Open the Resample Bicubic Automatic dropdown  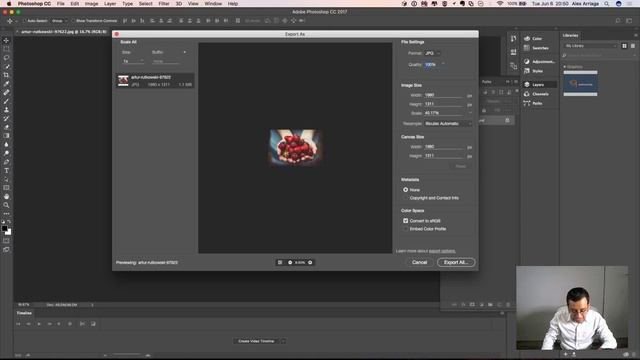448,124
